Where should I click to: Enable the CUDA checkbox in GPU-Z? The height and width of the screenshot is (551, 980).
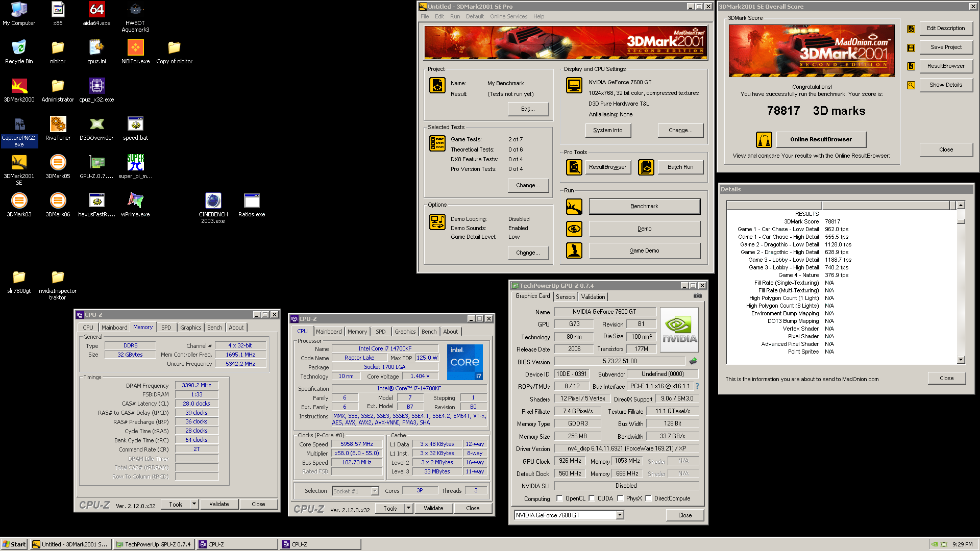click(x=592, y=498)
